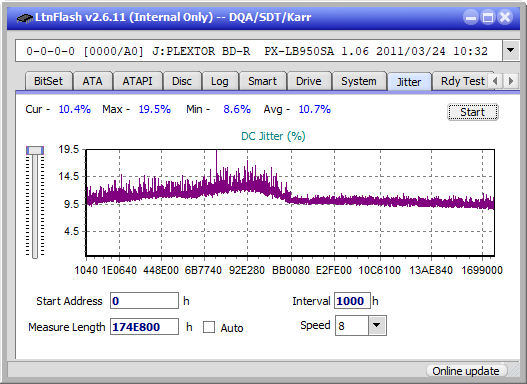Maximize the LtnFlash window
The height and width of the screenshot is (384, 527).
click(x=488, y=17)
